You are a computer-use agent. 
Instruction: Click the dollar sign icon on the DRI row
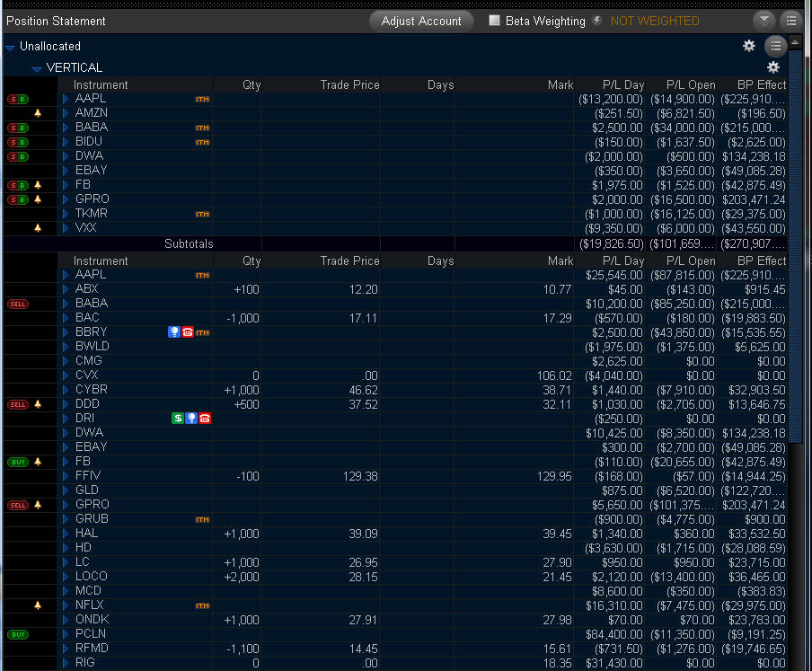178,419
